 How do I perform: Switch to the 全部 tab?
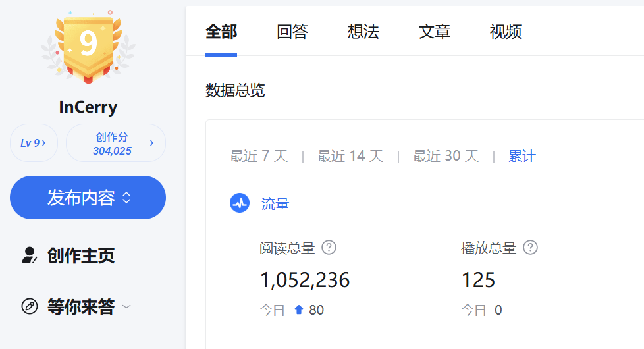pos(221,32)
